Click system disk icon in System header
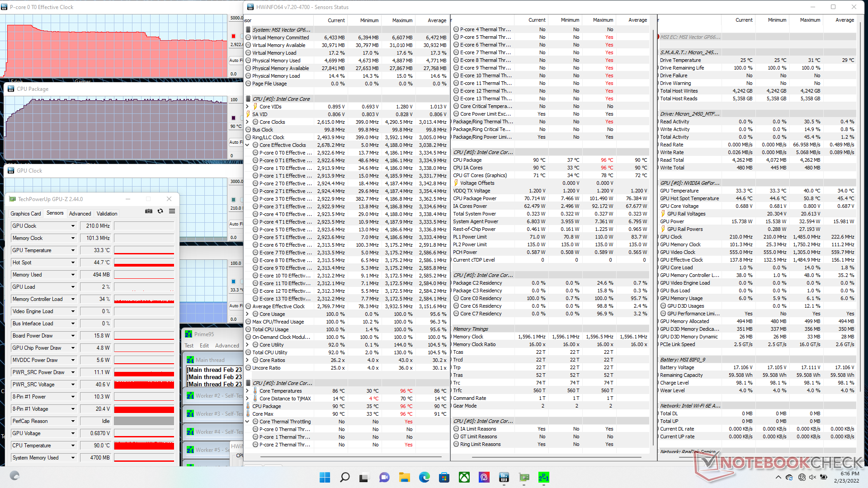The height and width of the screenshot is (488, 868). (x=248, y=30)
